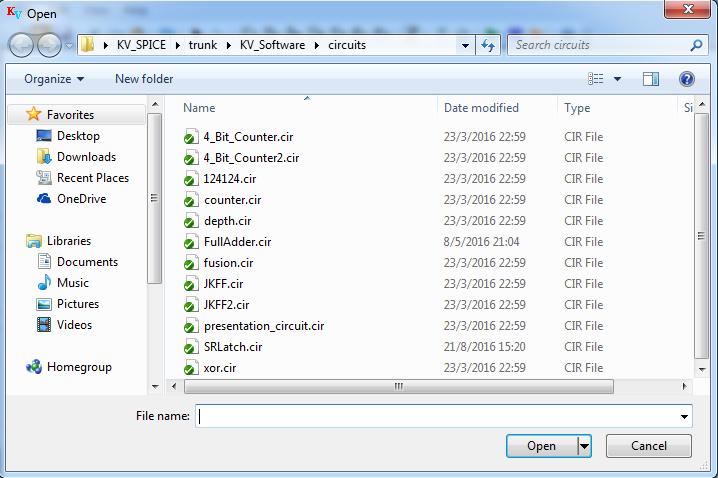Toggle the preview pane button
This screenshot has height=478, width=718.
[x=650, y=79]
